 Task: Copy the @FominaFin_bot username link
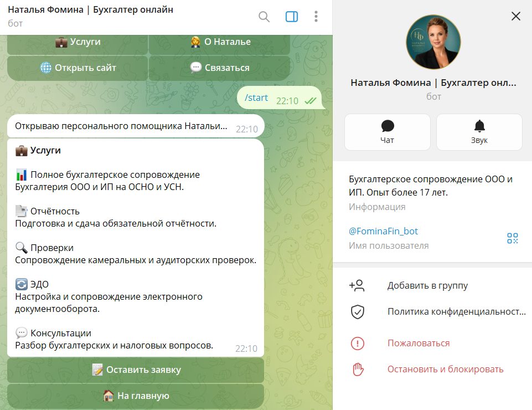384,232
